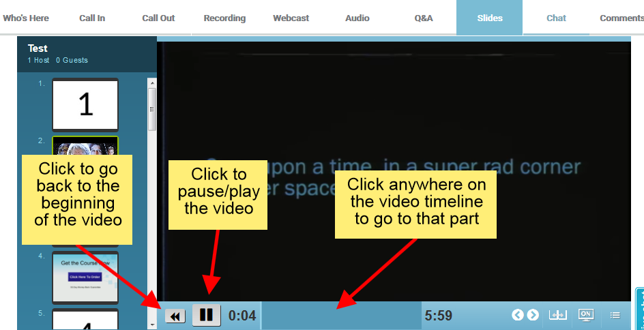Viewport: 644px width, 330px height.
Task: Open the Chat tab
Action: pyautogui.click(x=556, y=18)
